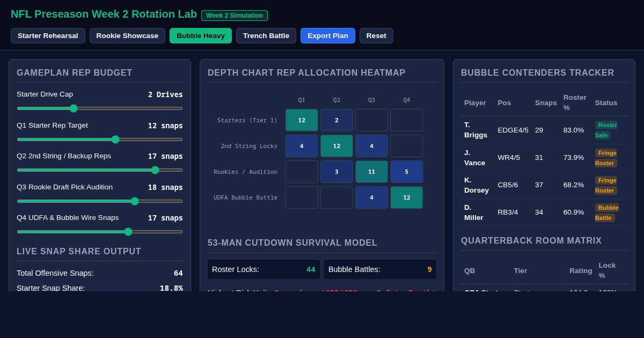Select empty UDFA Bubble Battle Q1 cell
Image resolution: width=644 pixels, height=338 pixels.
(x=302, y=197)
